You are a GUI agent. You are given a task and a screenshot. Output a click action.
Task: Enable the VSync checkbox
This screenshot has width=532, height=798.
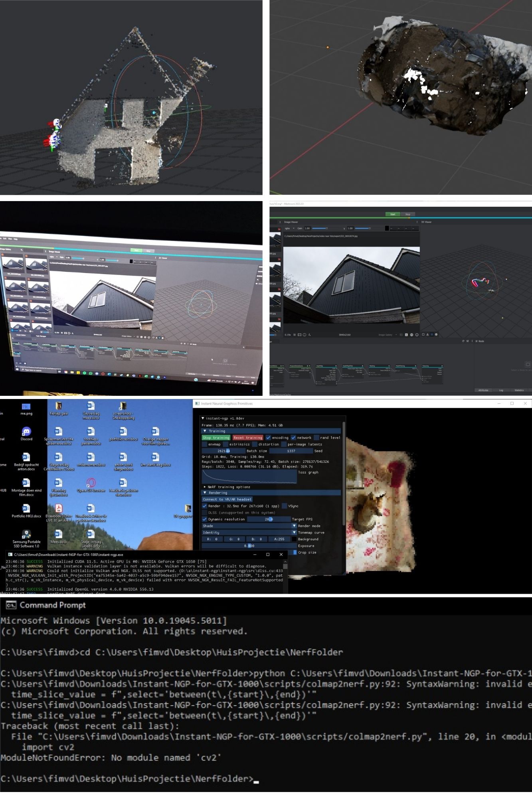[285, 506]
